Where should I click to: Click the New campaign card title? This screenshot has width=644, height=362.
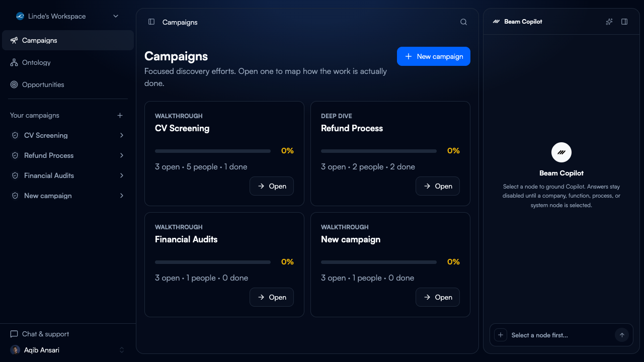click(x=351, y=239)
